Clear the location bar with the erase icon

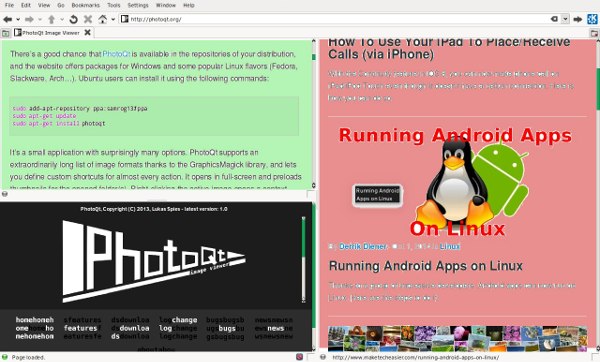pyautogui.click(x=554, y=19)
